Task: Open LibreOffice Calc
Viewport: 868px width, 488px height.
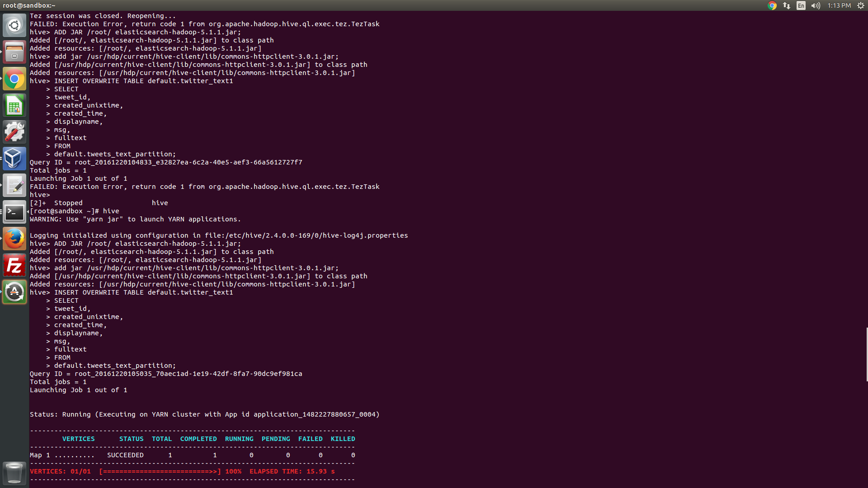Action: click(14, 105)
